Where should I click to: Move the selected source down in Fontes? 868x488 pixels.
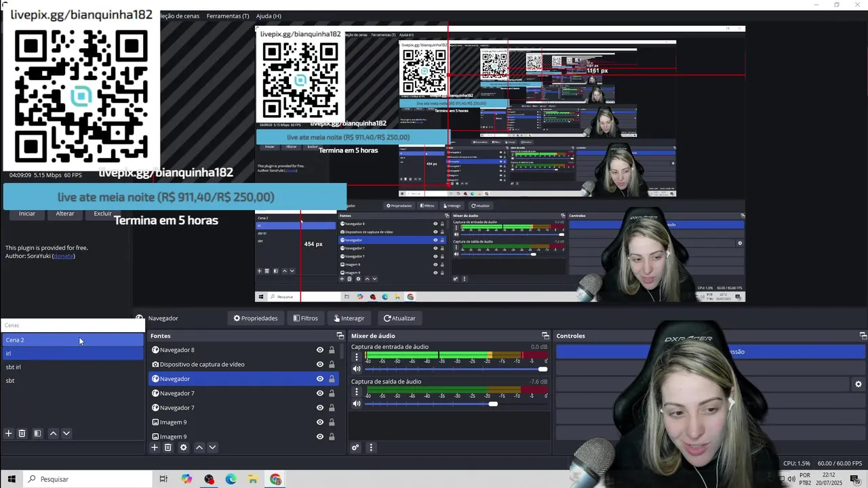pos(212,447)
